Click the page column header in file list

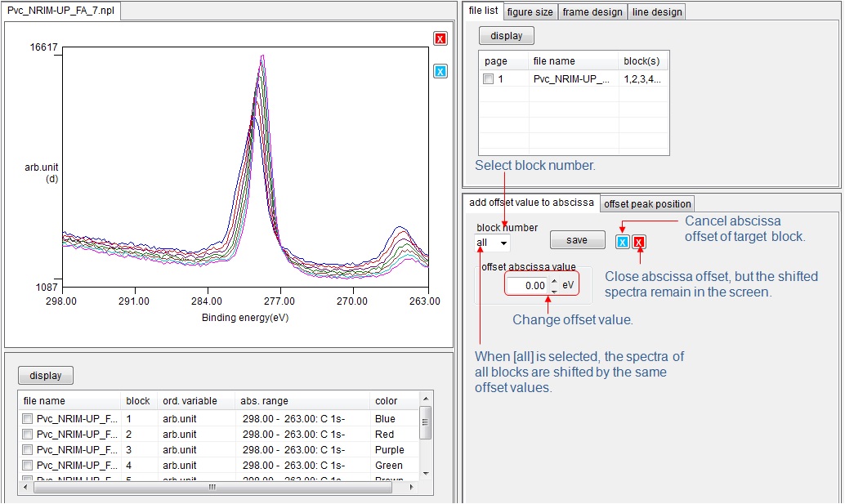pos(503,61)
